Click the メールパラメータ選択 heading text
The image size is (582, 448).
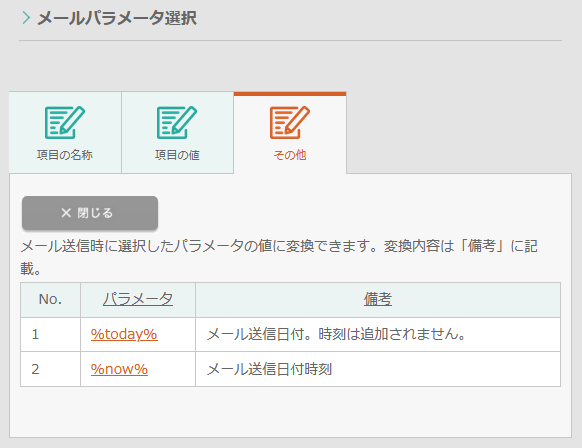pyautogui.click(x=117, y=18)
